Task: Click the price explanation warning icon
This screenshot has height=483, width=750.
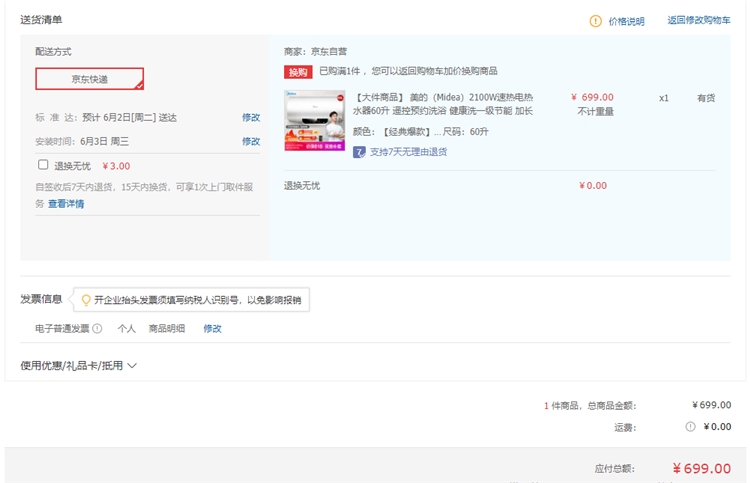Action: pos(596,21)
